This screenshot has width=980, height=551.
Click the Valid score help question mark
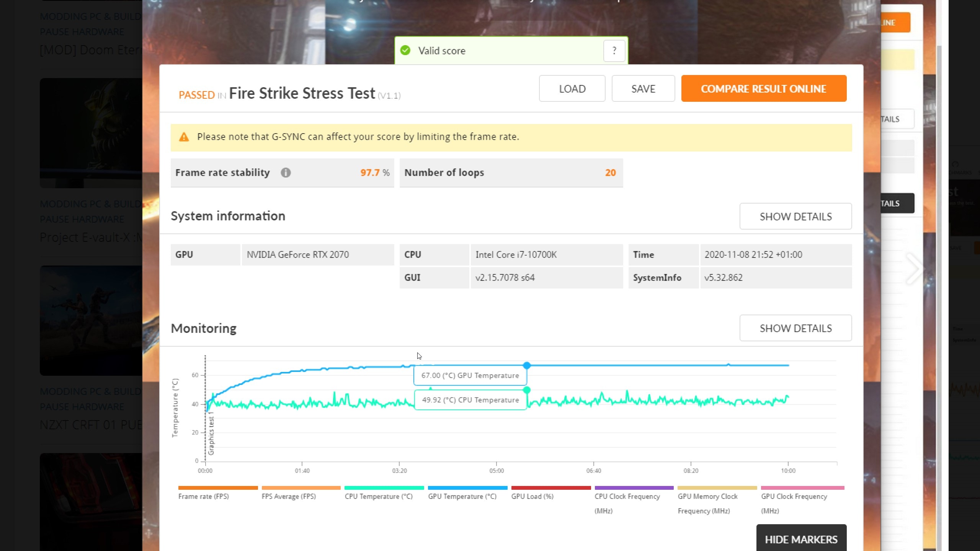point(614,51)
